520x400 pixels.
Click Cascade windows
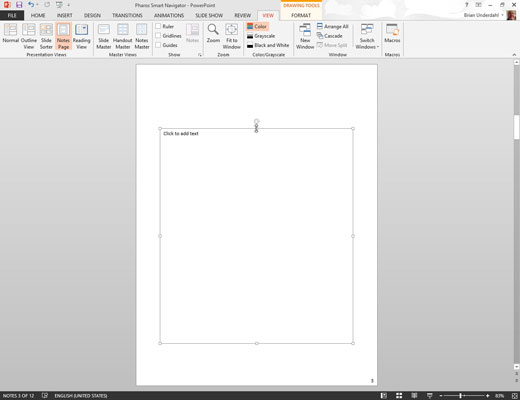pyautogui.click(x=329, y=36)
